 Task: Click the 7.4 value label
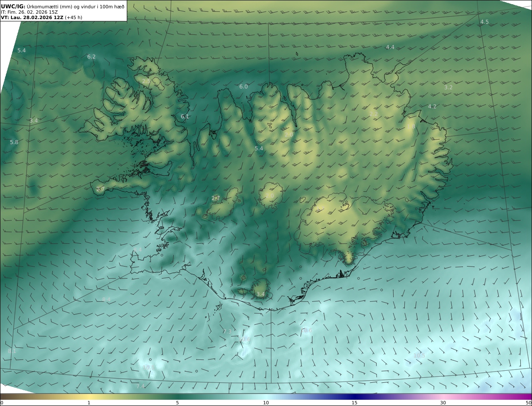click(x=141, y=386)
